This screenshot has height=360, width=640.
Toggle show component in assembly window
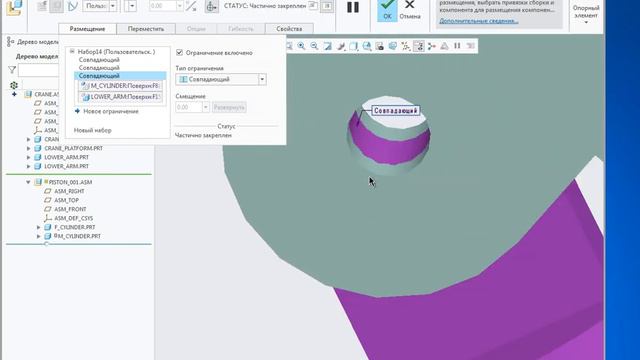pyautogui.click(x=327, y=6)
